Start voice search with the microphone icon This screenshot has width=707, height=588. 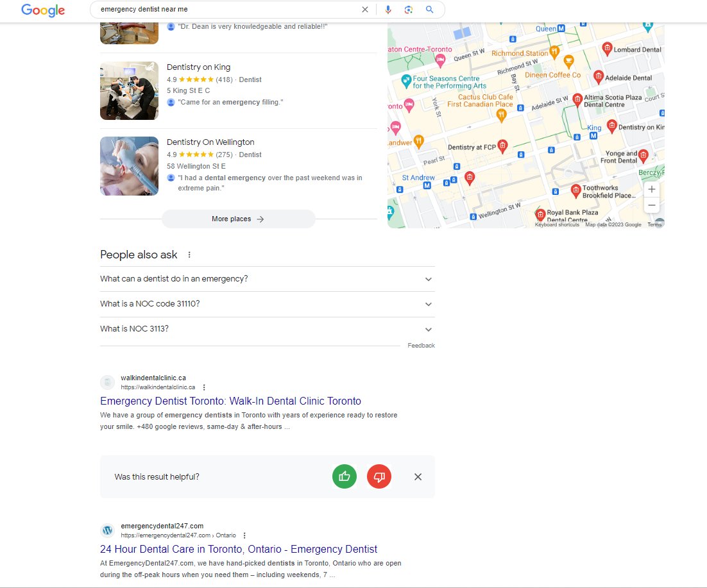(388, 10)
